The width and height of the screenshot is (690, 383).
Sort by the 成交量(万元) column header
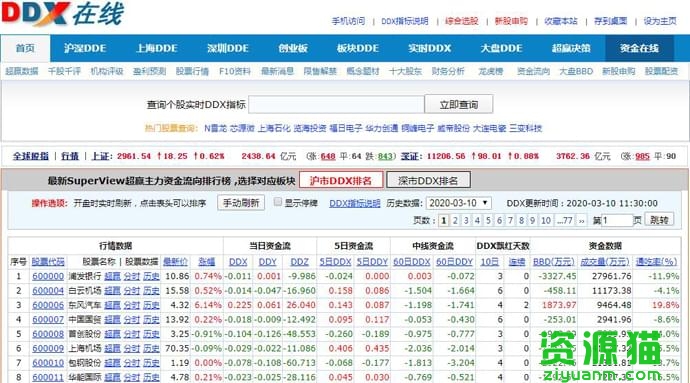[605, 261]
